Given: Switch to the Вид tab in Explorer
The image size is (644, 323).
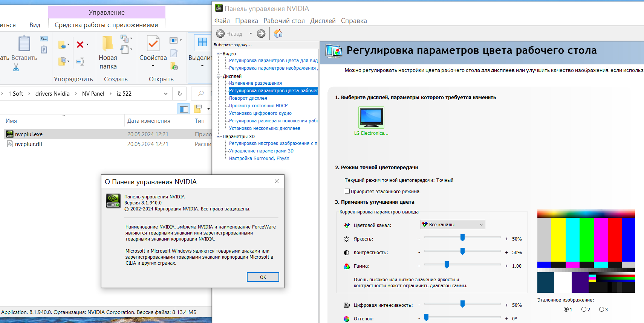Looking at the screenshot, I should click(35, 25).
